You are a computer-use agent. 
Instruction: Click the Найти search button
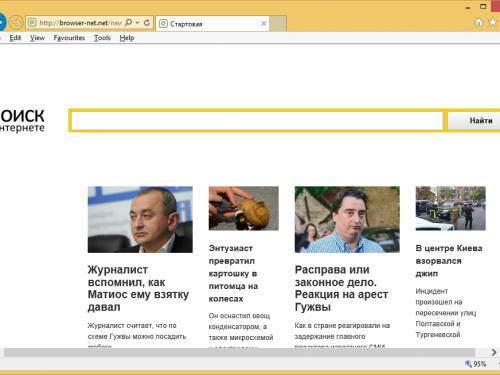click(x=475, y=121)
